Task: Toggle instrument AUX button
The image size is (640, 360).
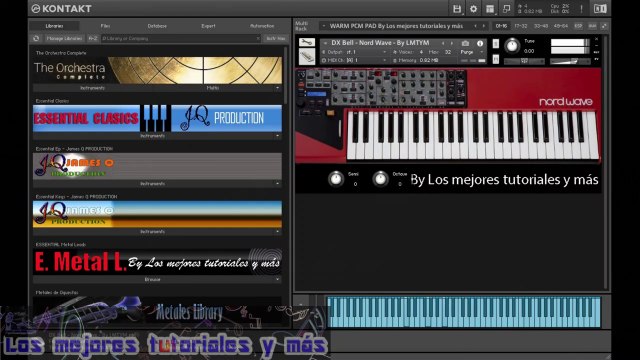Action: [x=596, y=52]
